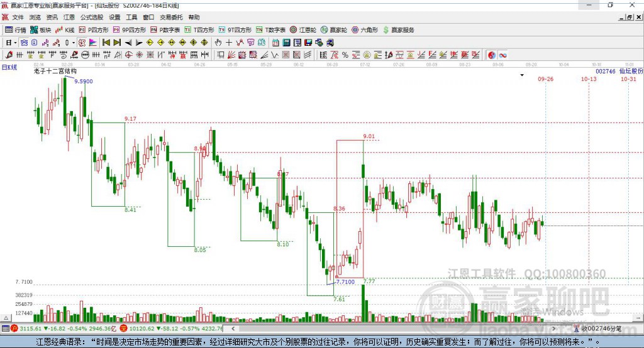Click the up-triangle volume panel expander
644x348 pixels.
[6, 318]
